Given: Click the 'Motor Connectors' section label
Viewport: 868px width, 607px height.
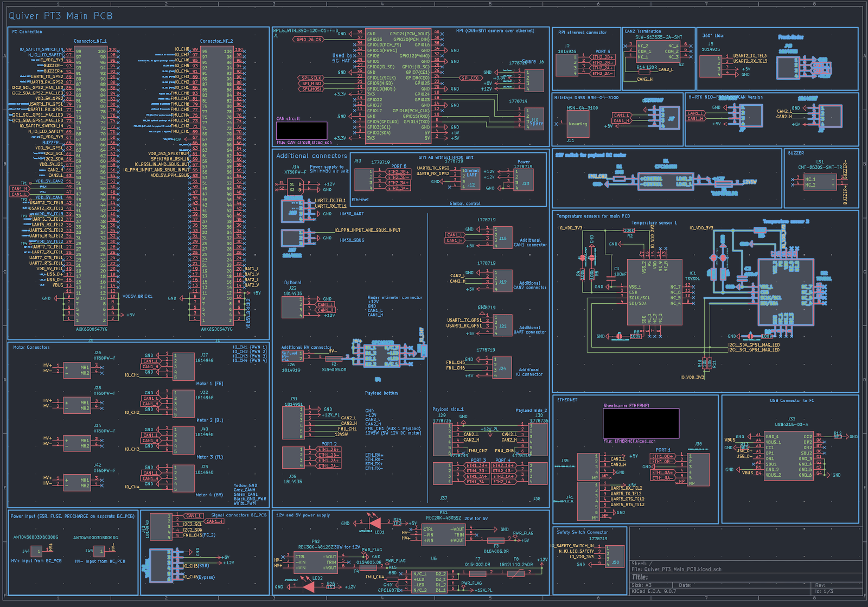Looking at the screenshot, I should click(x=31, y=348).
